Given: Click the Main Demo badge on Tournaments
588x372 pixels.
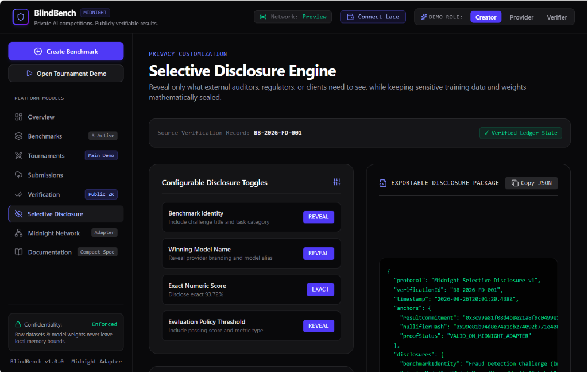Looking at the screenshot, I should pos(101,155).
